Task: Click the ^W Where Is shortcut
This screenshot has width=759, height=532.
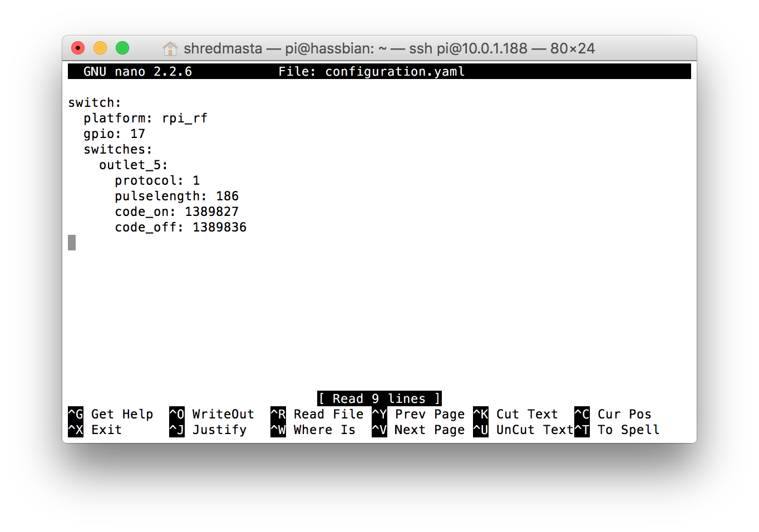Action: tap(313, 430)
